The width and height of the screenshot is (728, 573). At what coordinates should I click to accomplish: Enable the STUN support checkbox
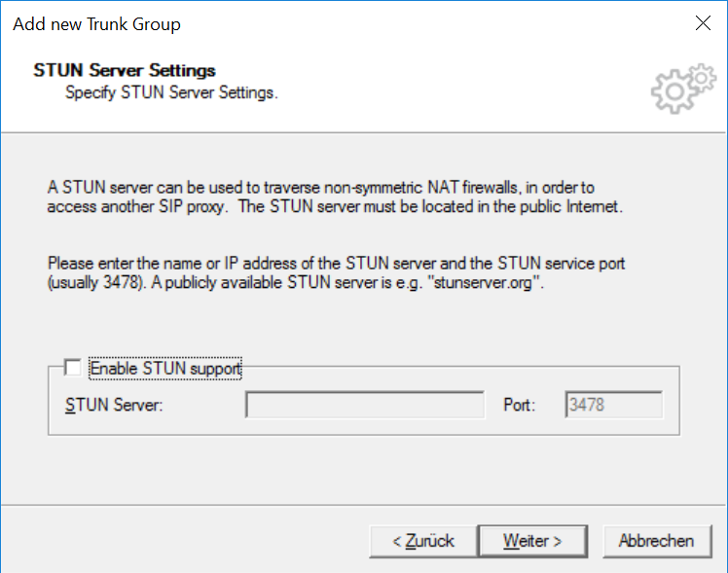point(73,368)
